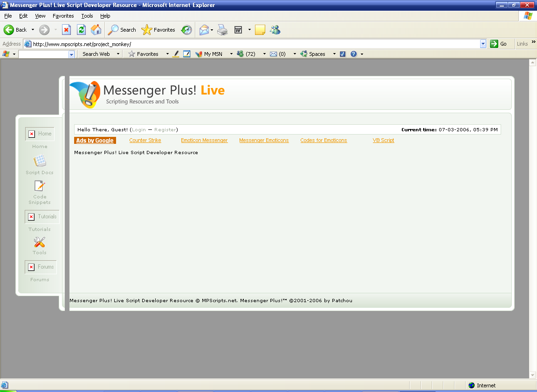Refresh the current page
The image size is (537, 392).
(x=81, y=30)
